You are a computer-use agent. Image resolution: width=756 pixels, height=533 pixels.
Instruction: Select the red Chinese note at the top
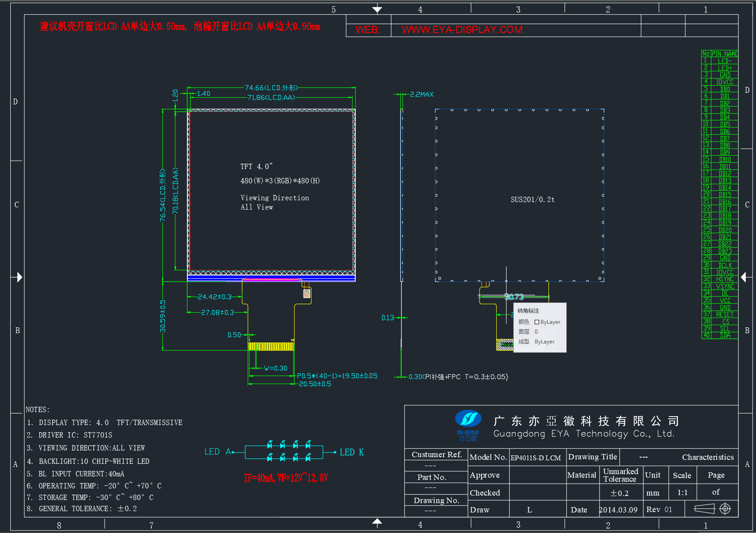[180, 26]
